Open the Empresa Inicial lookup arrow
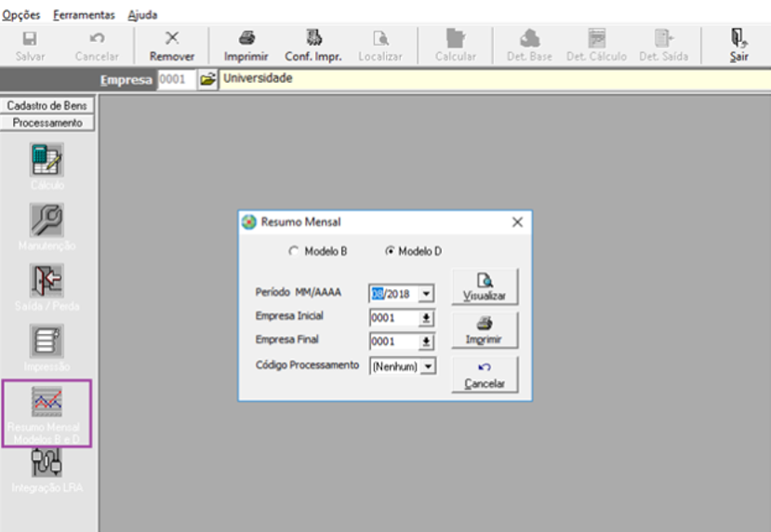 tap(426, 318)
